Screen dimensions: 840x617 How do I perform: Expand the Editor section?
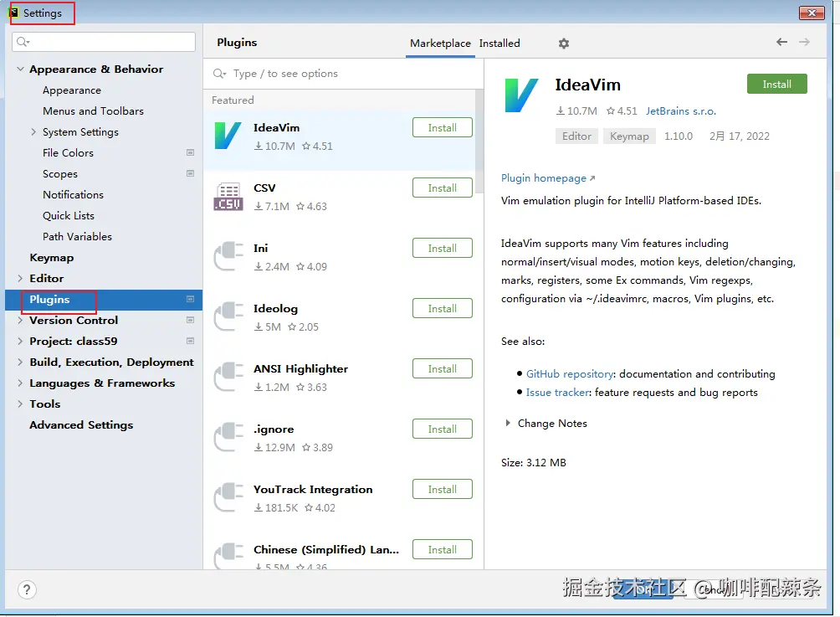pos(20,278)
